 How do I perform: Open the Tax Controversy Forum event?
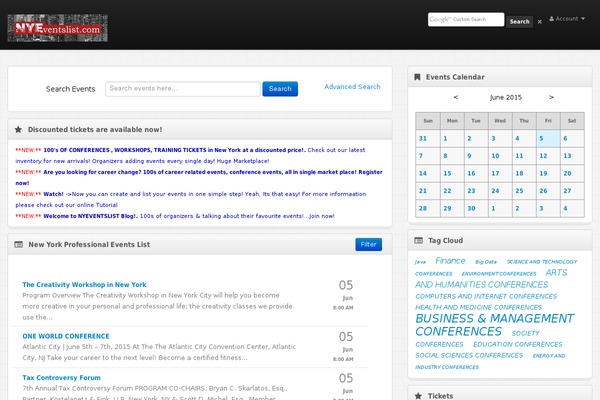[61, 377]
